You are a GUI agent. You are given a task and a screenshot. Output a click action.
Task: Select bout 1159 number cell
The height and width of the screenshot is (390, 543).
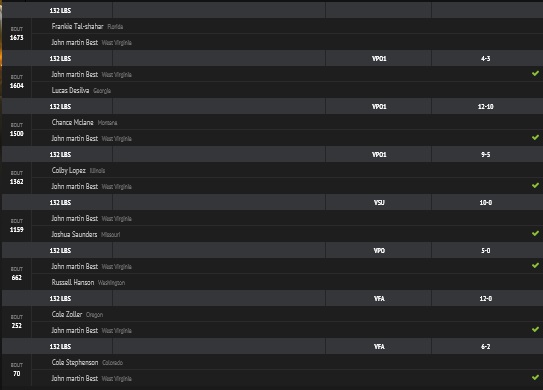pyautogui.click(x=17, y=226)
